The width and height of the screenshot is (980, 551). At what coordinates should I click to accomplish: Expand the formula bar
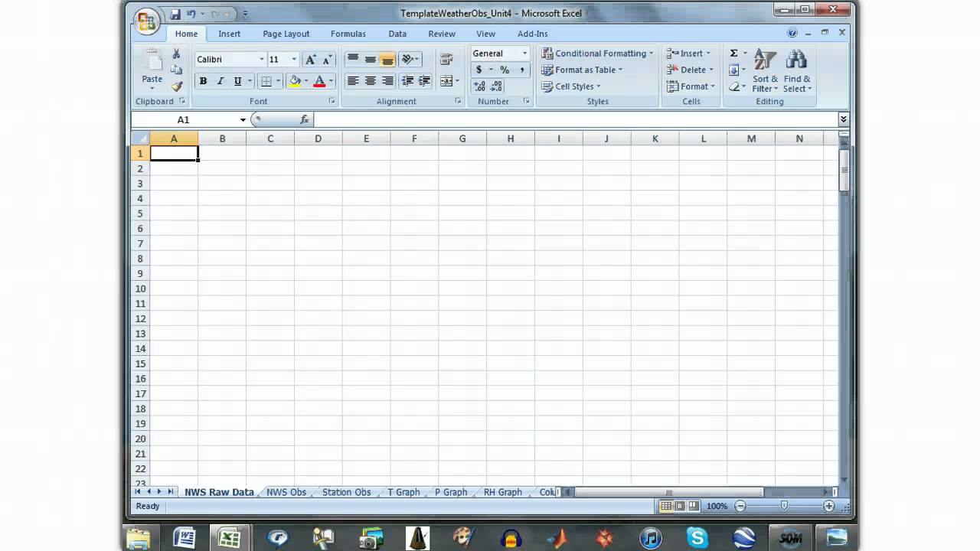tap(843, 119)
